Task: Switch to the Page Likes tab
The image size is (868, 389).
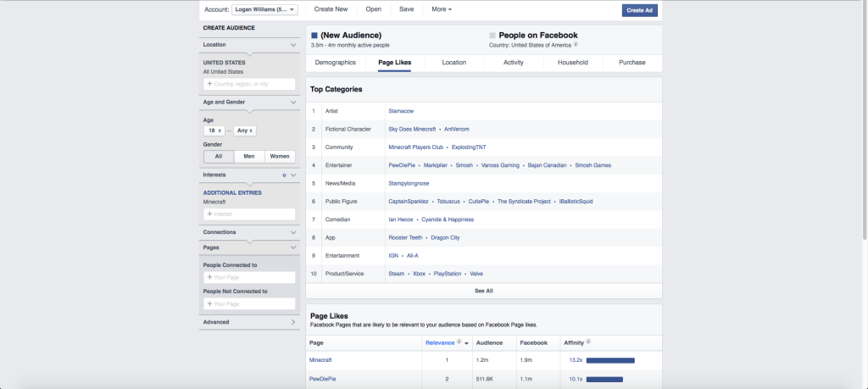Action: 395,63
